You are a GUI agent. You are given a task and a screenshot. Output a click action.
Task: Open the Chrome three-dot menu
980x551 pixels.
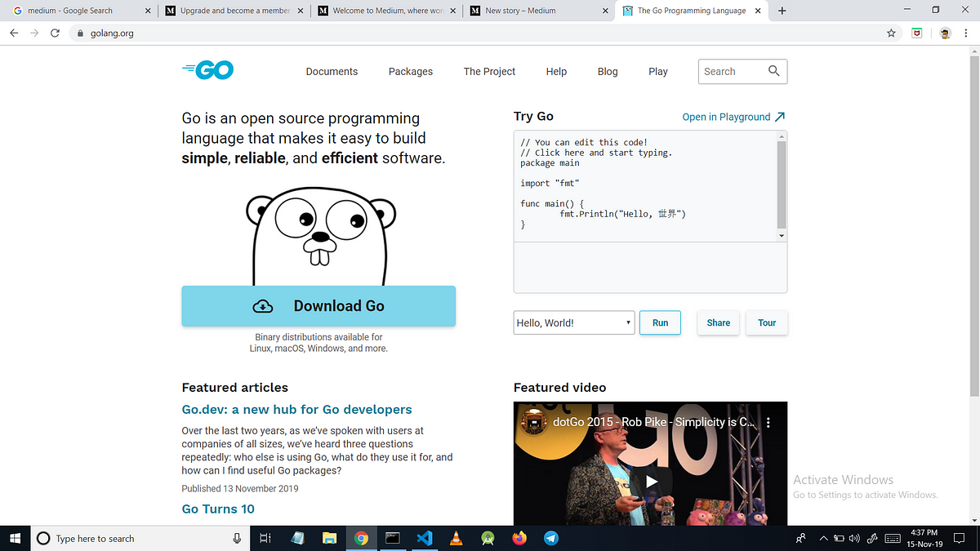tap(965, 33)
